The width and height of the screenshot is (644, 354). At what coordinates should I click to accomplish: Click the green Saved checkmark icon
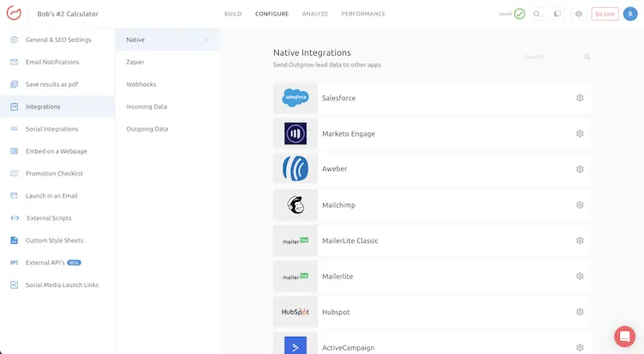coord(519,14)
